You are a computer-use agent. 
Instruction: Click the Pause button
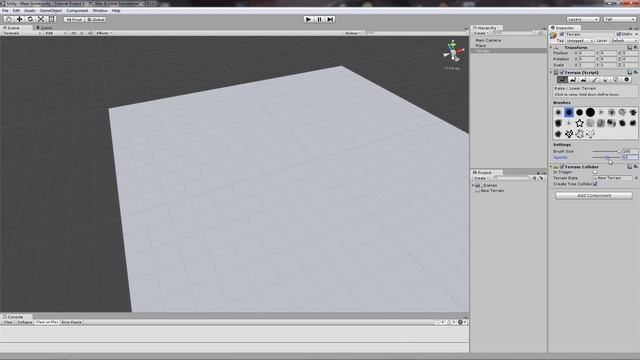coord(319,19)
